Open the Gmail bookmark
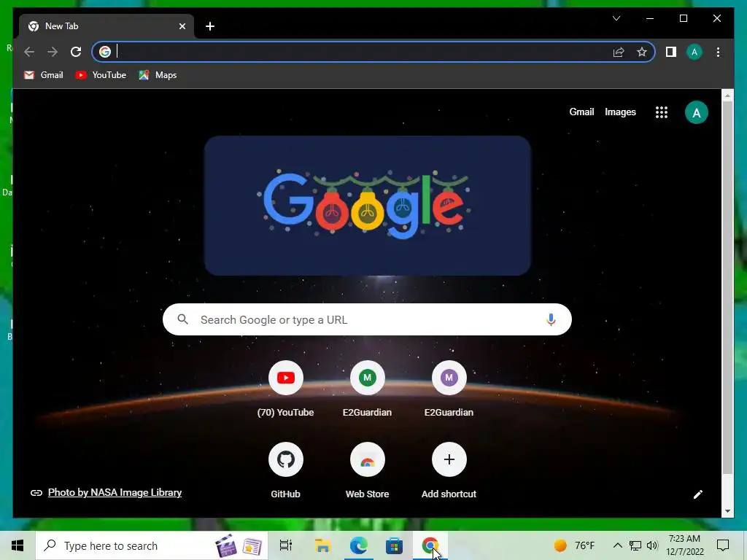 (43, 75)
